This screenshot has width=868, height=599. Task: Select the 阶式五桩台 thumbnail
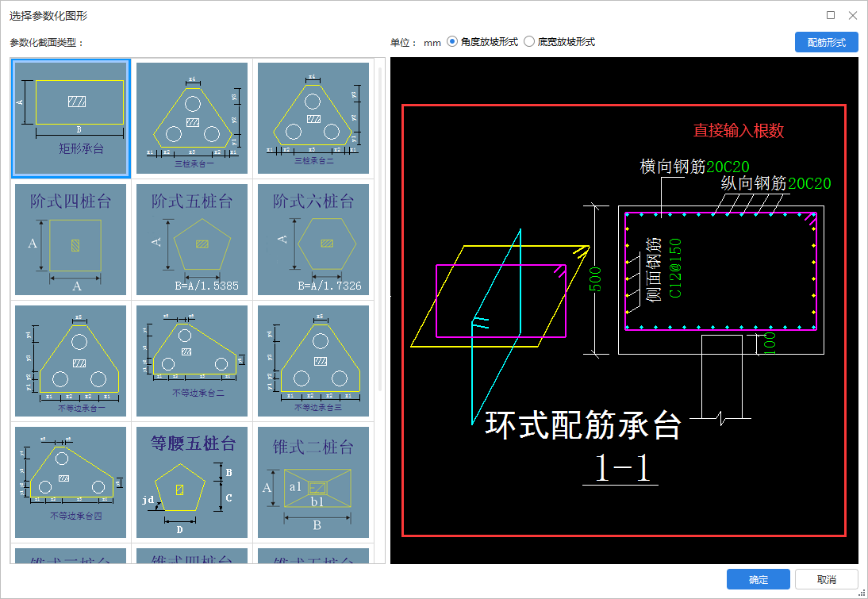point(192,240)
